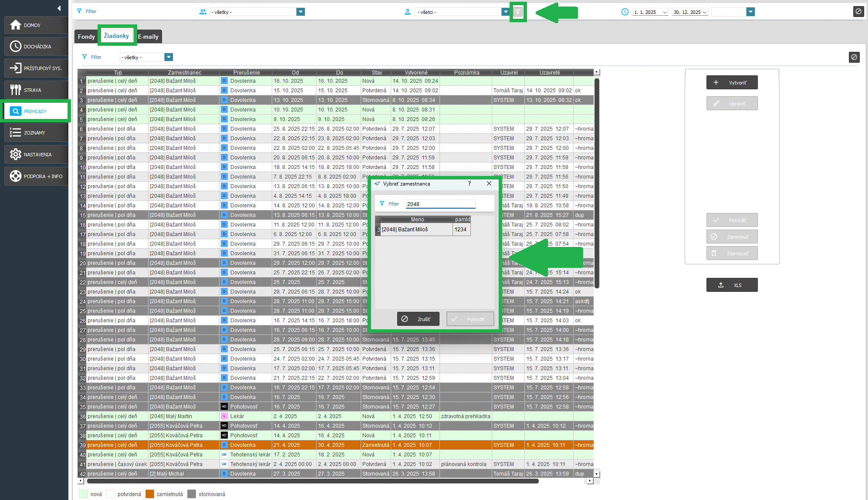This screenshot has width=868, height=500.
Task: Click the employee filter funnel icon
Action: click(518, 12)
